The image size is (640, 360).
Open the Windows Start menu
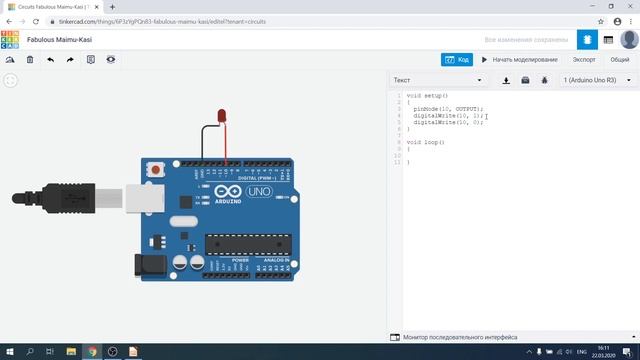(10, 351)
